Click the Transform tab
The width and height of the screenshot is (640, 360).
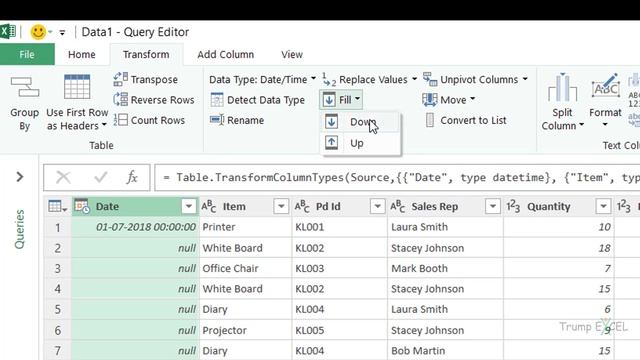(146, 54)
